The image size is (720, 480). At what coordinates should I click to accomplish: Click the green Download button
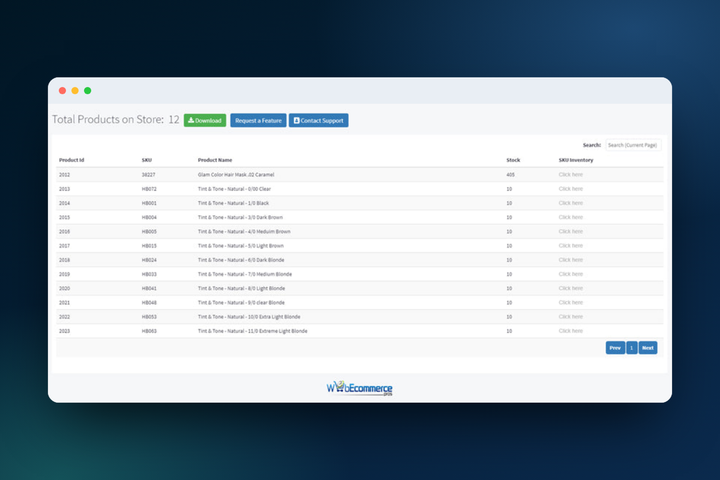pos(205,120)
